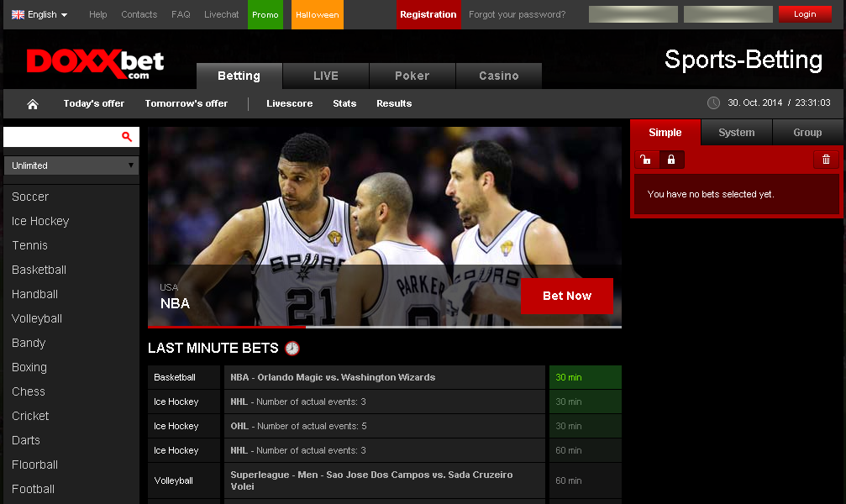
Task: Click the Registration button
Action: (428, 14)
